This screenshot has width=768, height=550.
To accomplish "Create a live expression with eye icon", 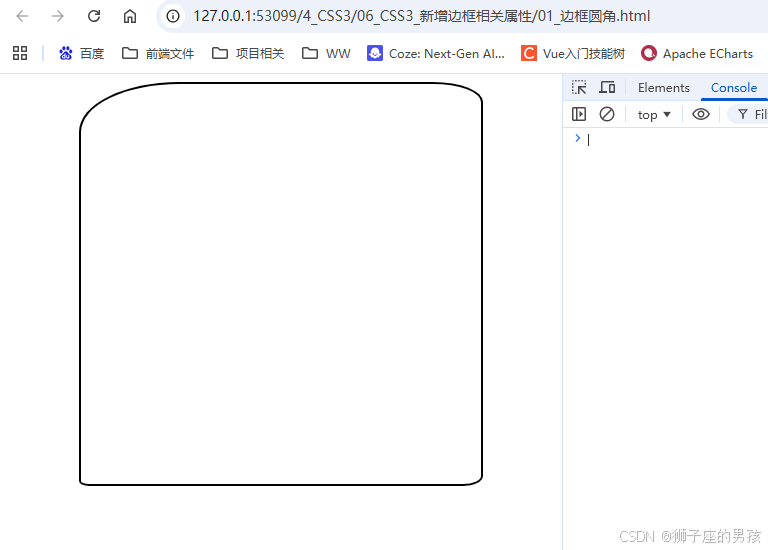I will [x=701, y=115].
